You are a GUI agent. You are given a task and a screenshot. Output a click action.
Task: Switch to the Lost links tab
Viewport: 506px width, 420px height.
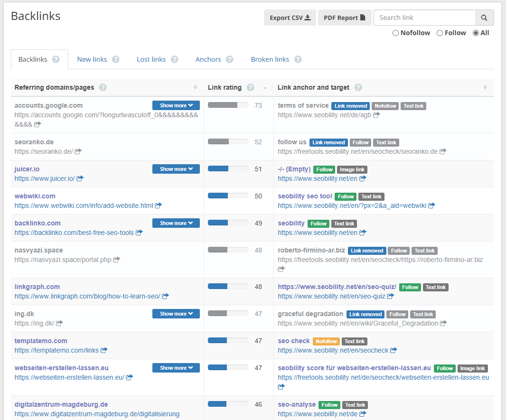tap(151, 59)
